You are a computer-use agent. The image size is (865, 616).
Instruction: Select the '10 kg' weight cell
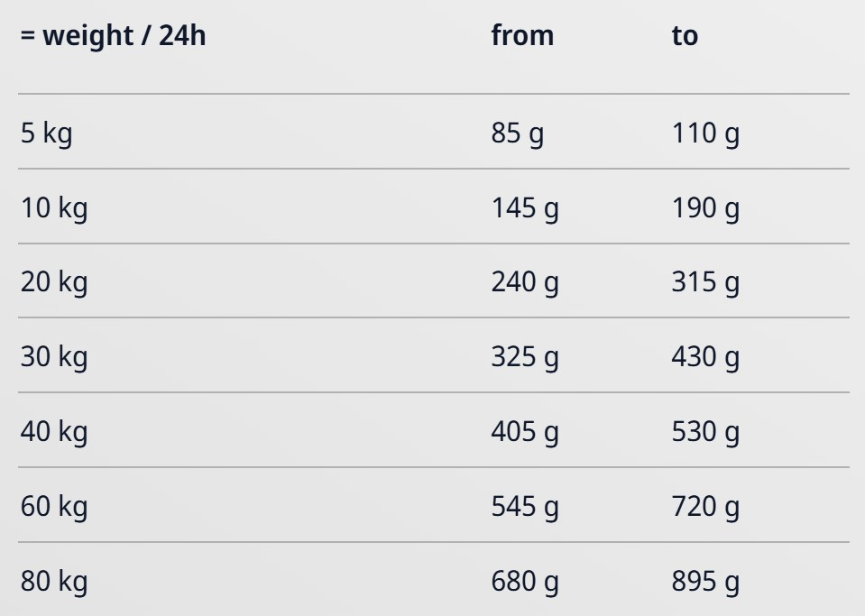(x=54, y=208)
